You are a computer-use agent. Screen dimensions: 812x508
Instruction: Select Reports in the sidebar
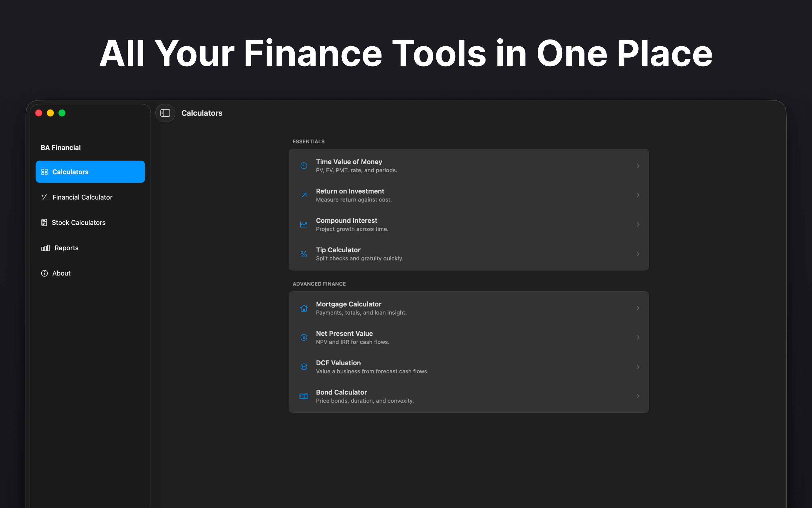click(x=90, y=248)
